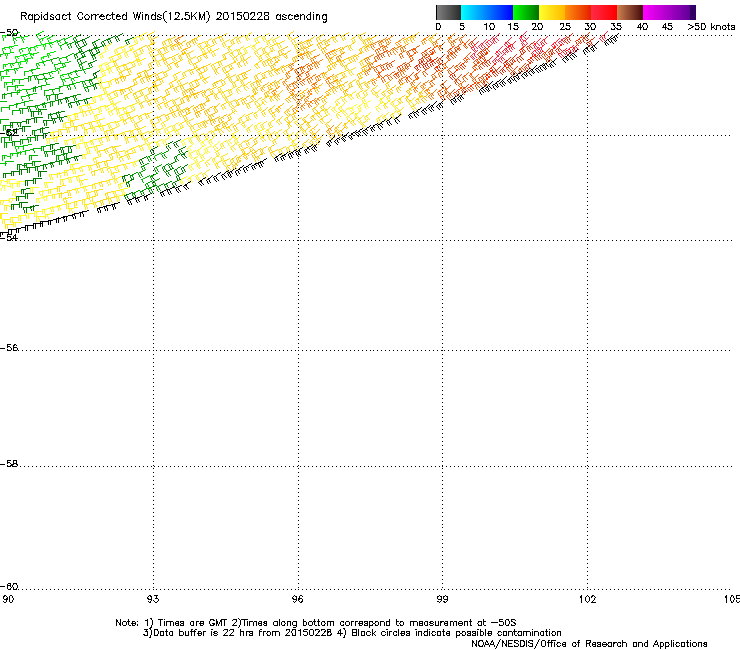This screenshot has height=650, width=740.
Task: Click the red 30-35 knots legend segment
Action: click(604, 12)
